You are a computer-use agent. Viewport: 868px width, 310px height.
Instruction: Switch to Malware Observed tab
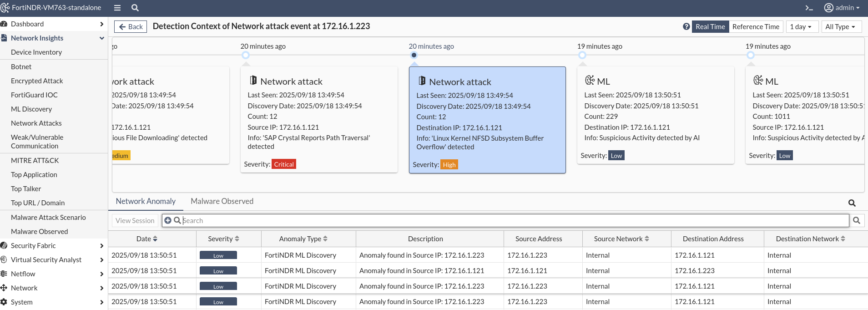pyautogui.click(x=222, y=201)
